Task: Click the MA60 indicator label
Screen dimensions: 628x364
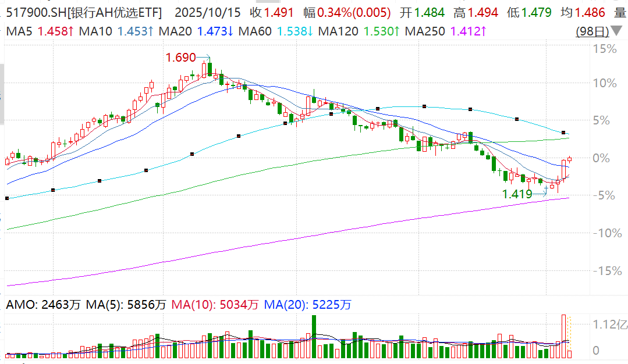Action: 256,31
